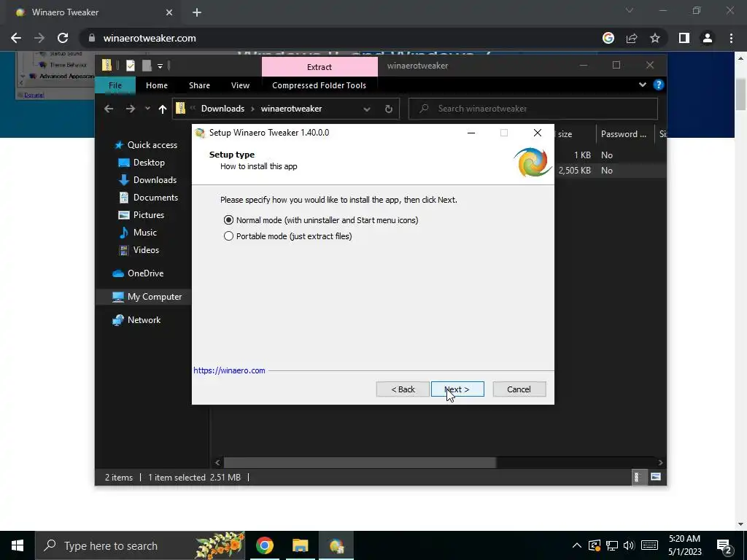This screenshot has width=747, height=560.
Task: Open the notification center icon
Action: tap(724, 545)
